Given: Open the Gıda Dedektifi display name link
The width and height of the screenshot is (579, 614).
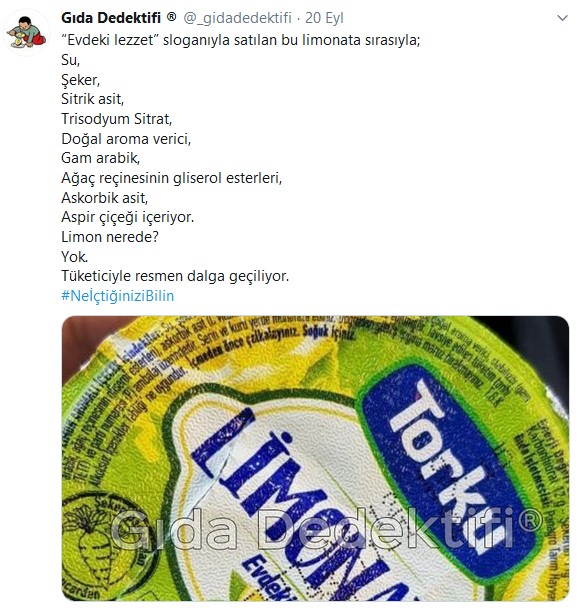Looking at the screenshot, I should pos(111,18).
